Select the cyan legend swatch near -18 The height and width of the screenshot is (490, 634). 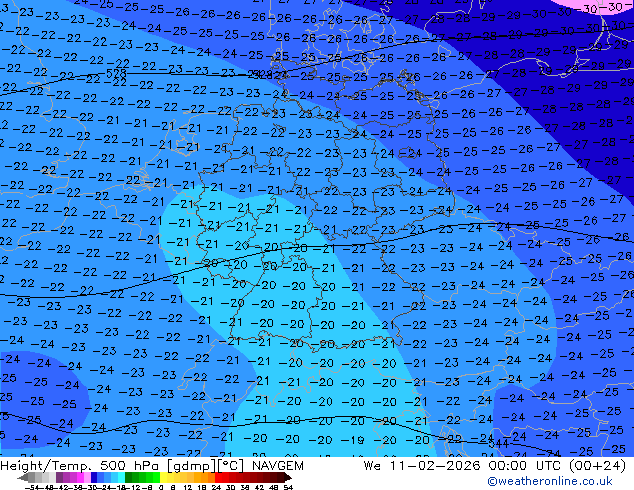(121, 477)
